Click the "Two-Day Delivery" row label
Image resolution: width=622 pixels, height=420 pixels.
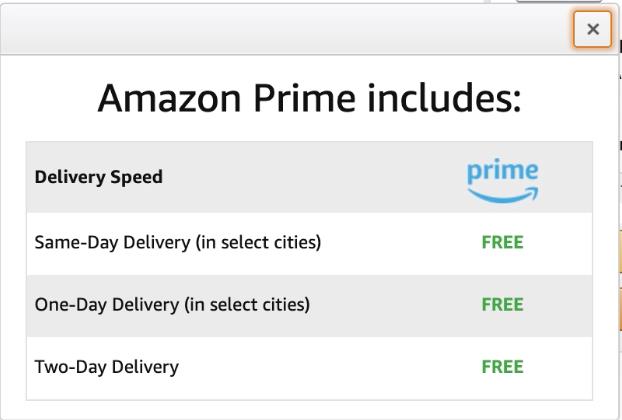[x=106, y=366]
